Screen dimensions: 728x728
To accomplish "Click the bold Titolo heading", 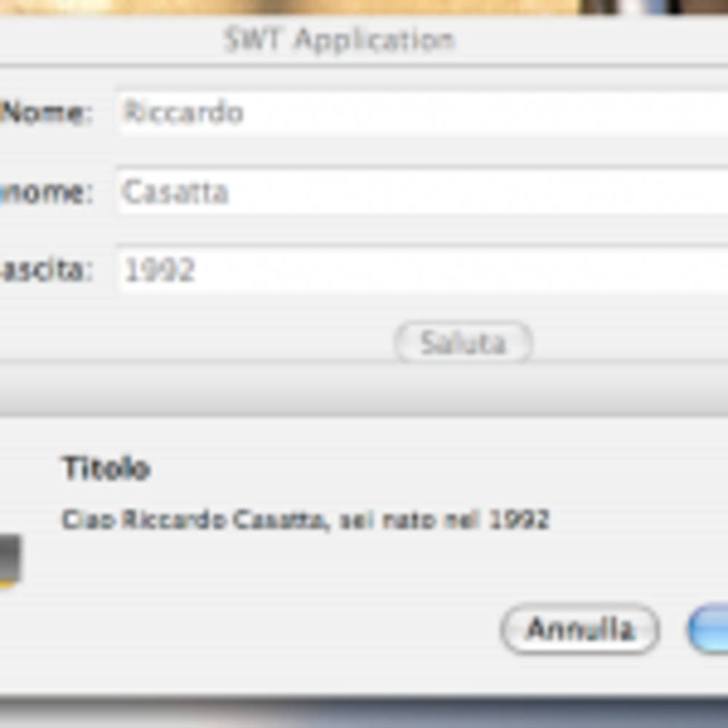I will click(106, 468).
